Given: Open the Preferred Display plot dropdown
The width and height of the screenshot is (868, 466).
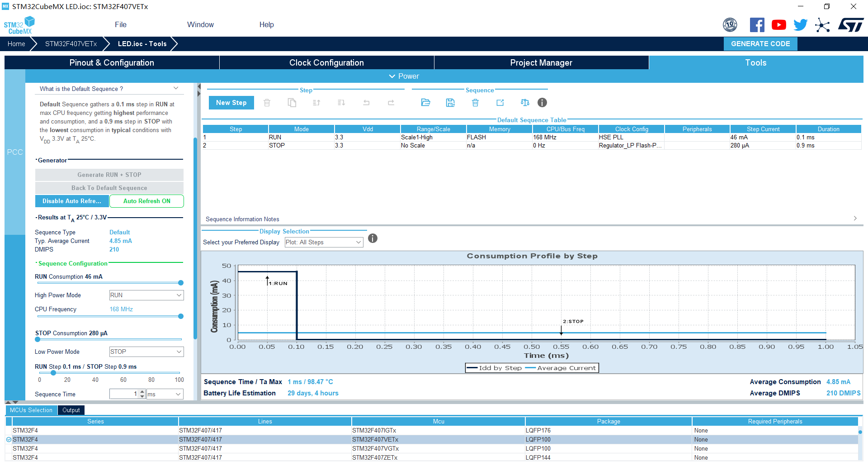Looking at the screenshot, I should coord(324,243).
